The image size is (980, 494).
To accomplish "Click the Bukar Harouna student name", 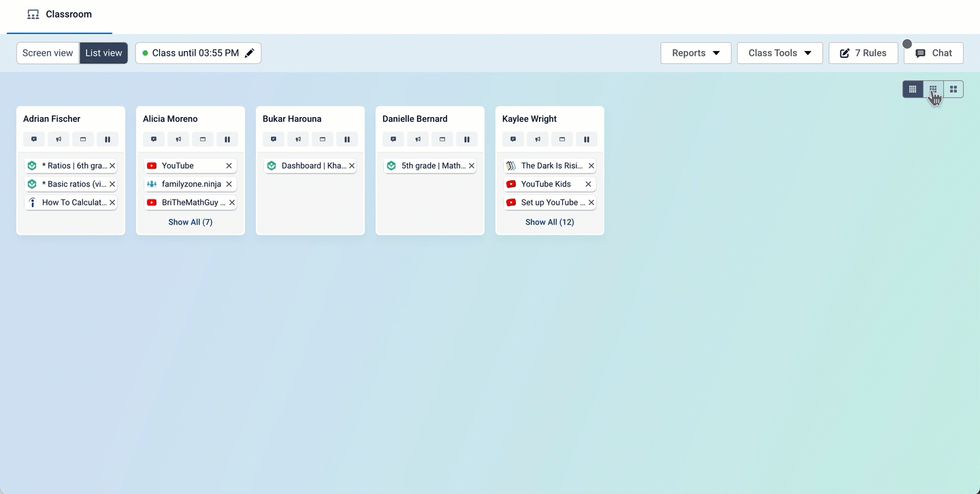I will point(292,118).
